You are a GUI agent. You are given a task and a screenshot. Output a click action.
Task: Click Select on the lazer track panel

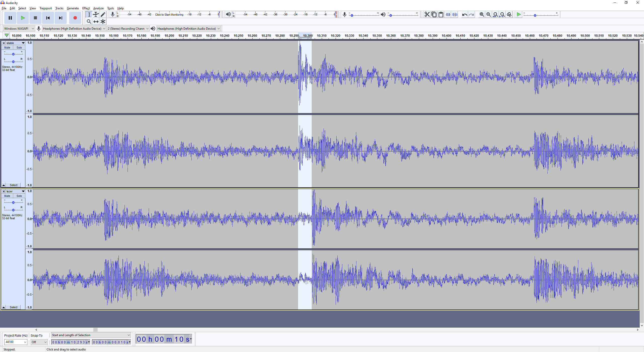click(14, 307)
